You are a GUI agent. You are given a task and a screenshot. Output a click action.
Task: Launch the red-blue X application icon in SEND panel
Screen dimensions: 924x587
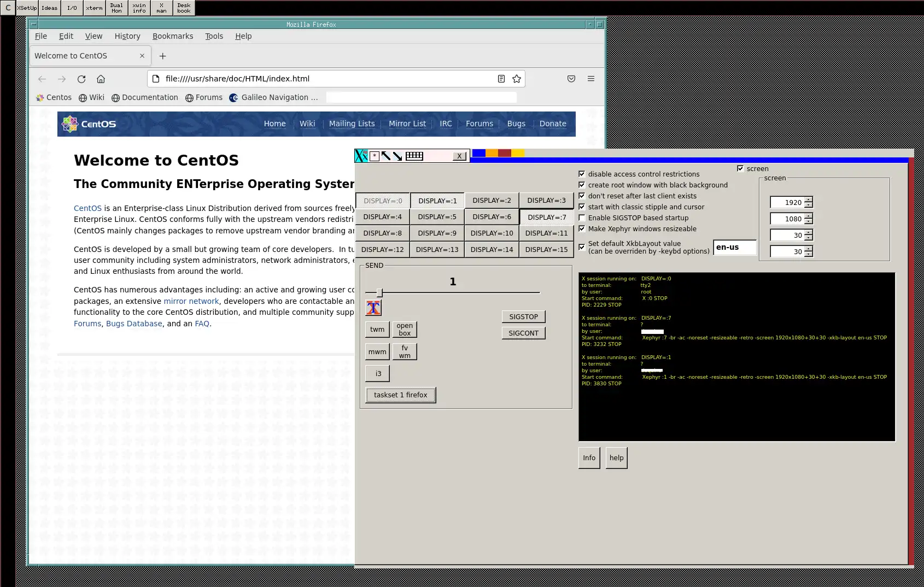(373, 308)
